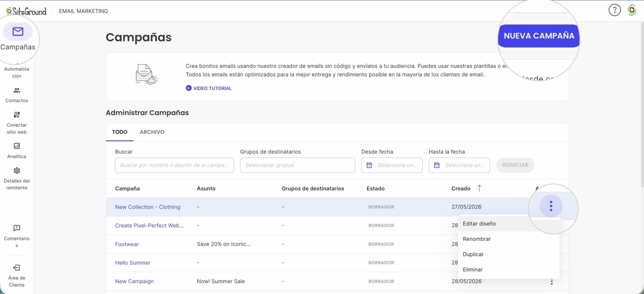Open the New Campaign link
The width and height of the screenshot is (644, 294).
(x=134, y=281)
